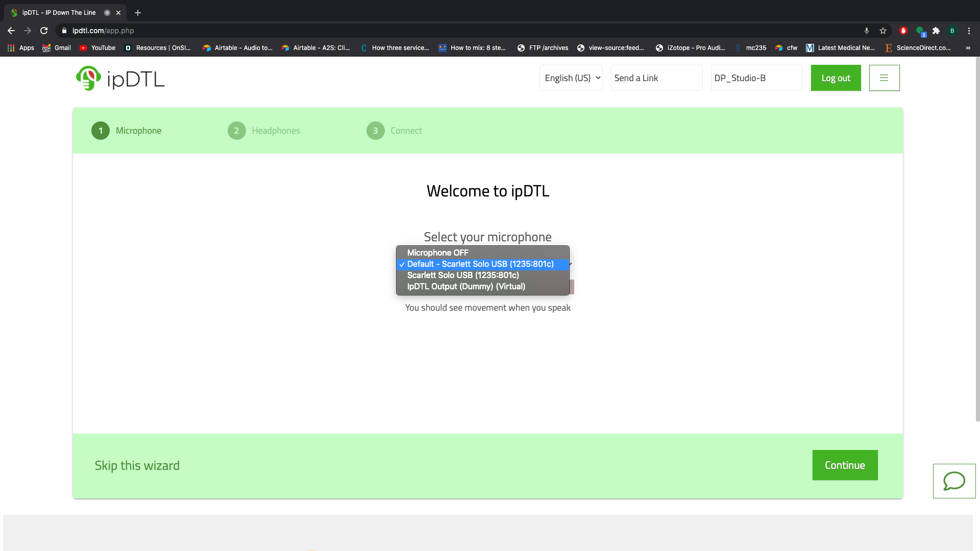This screenshot has height=551, width=980.
Task: Go to the Headphones wizard step
Action: click(264, 131)
